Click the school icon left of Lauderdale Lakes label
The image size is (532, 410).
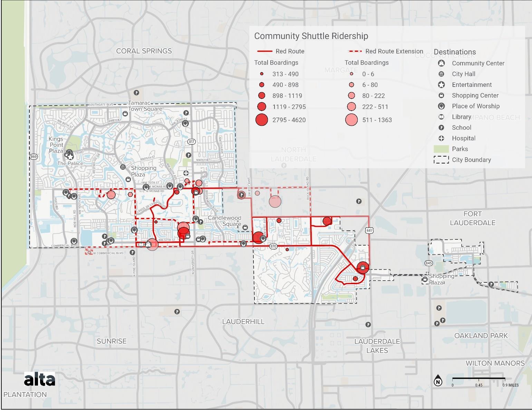coord(368,324)
